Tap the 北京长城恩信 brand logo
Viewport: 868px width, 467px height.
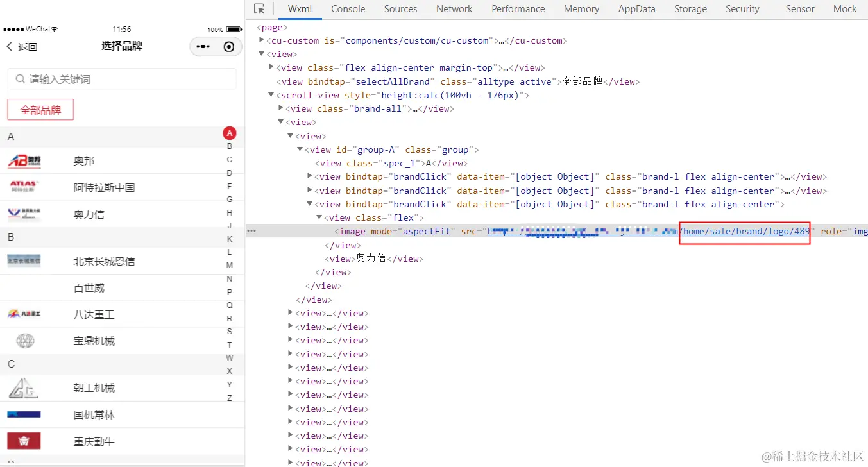24,260
